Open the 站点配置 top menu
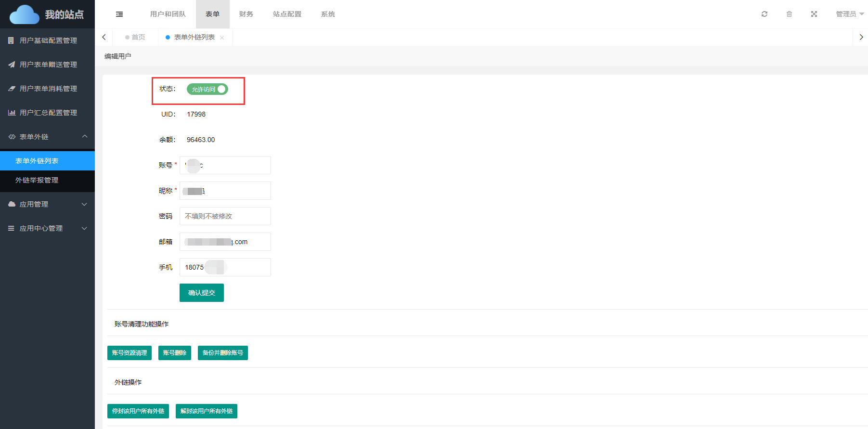 287,14
